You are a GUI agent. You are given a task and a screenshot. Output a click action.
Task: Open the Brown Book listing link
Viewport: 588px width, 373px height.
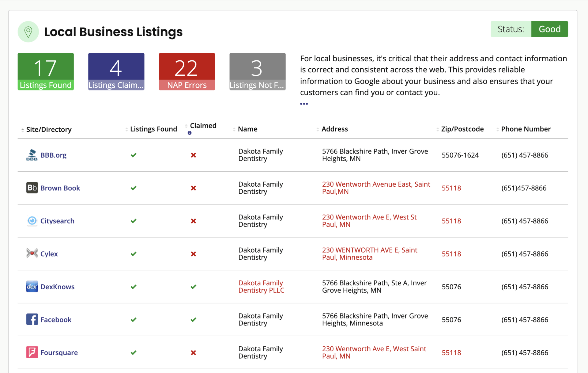coord(60,188)
